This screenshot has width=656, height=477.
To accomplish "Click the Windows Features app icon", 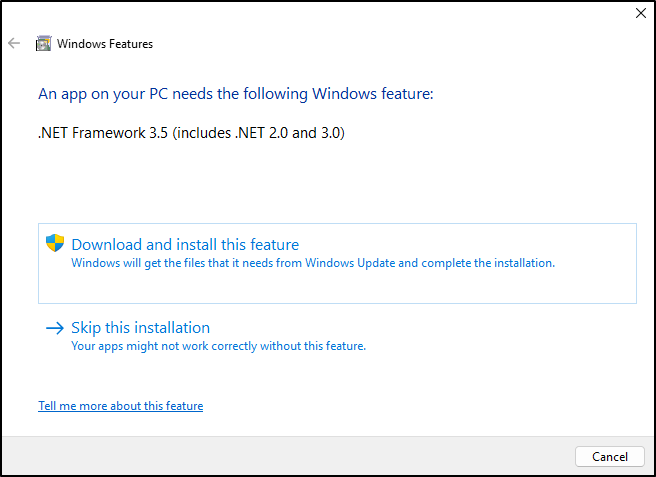I will click(x=44, y=44).
